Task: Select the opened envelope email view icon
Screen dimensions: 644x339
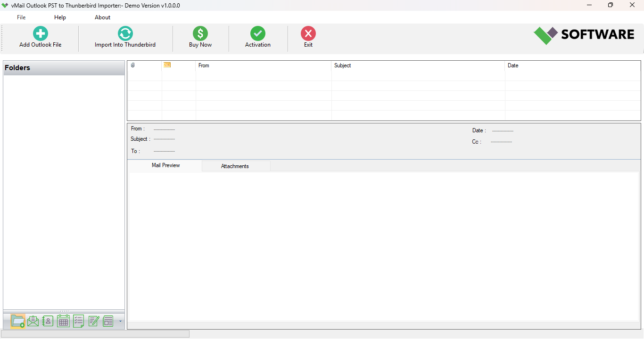Action: [33, 321]
